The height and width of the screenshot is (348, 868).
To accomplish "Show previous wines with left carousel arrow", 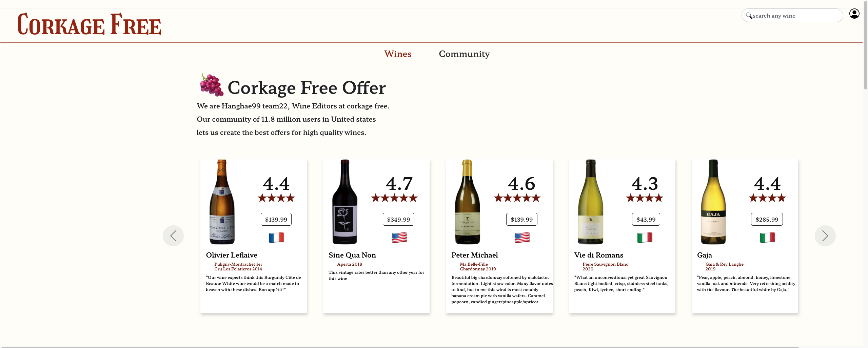I will (x=173, y=236).
